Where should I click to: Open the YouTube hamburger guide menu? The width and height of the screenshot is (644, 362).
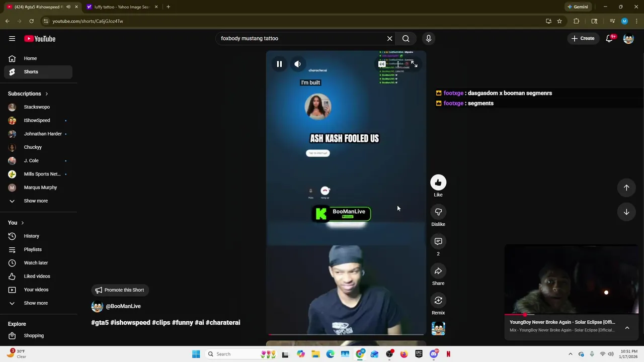(12, 38)
